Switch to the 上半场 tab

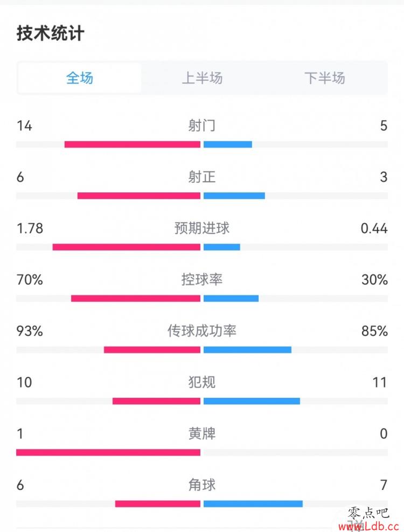pyautogui.click(x=202, y=78)
